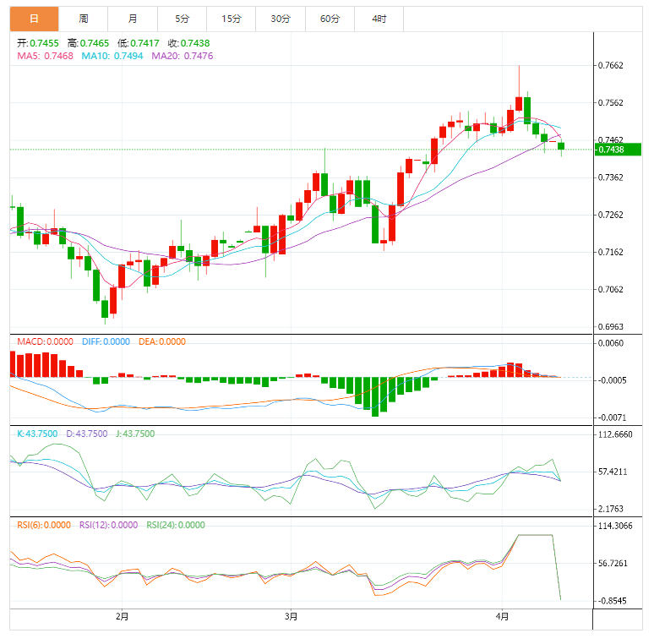Screen dimensions: 654x644
Task: Click the 112.6660 KDJ axis label
Action: tap(615, 434)
